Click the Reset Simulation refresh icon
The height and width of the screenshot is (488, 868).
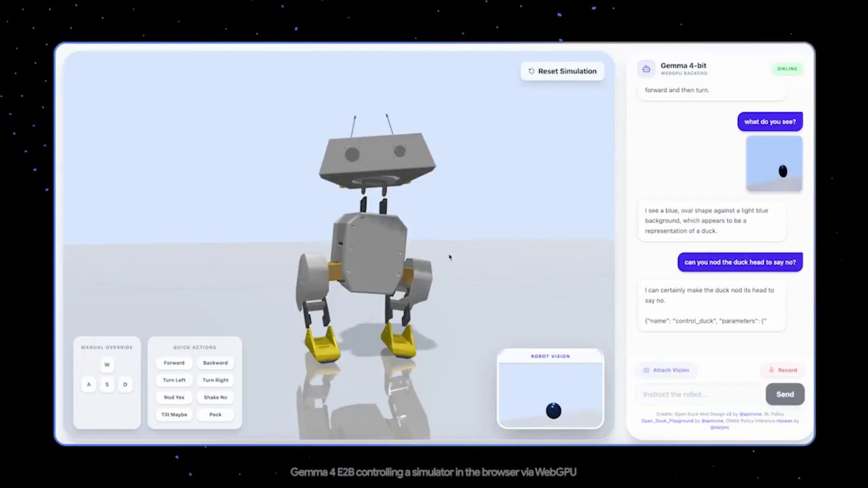point(531,71)
